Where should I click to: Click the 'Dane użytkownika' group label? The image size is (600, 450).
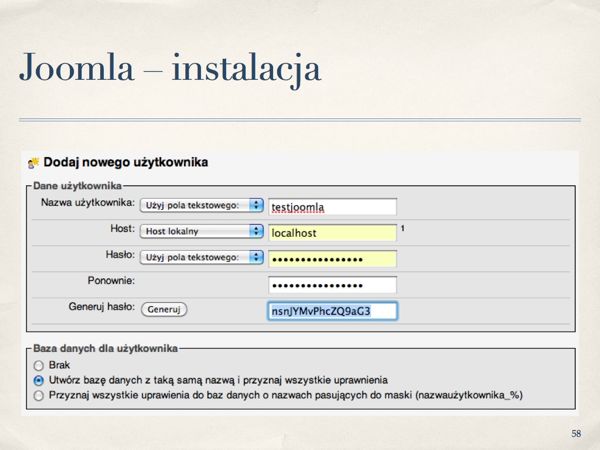[77, 186]
